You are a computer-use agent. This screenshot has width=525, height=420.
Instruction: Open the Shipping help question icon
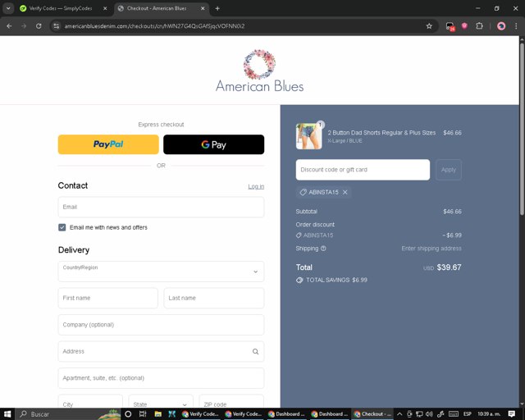[323, 249]
